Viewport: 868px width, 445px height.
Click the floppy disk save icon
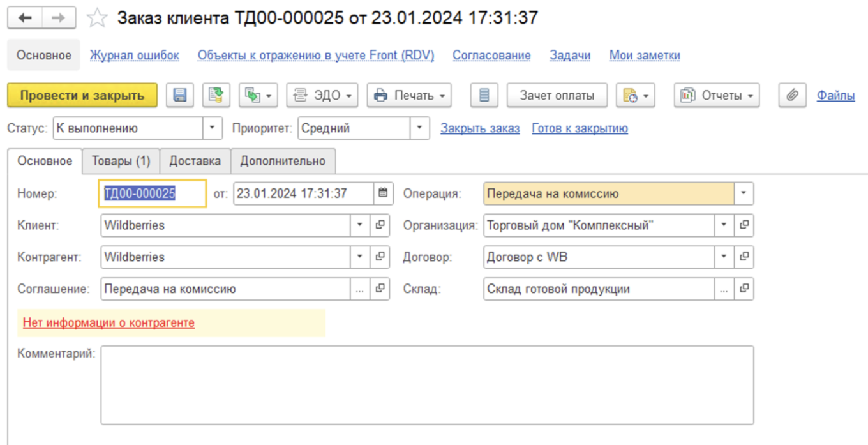[180, 96]
